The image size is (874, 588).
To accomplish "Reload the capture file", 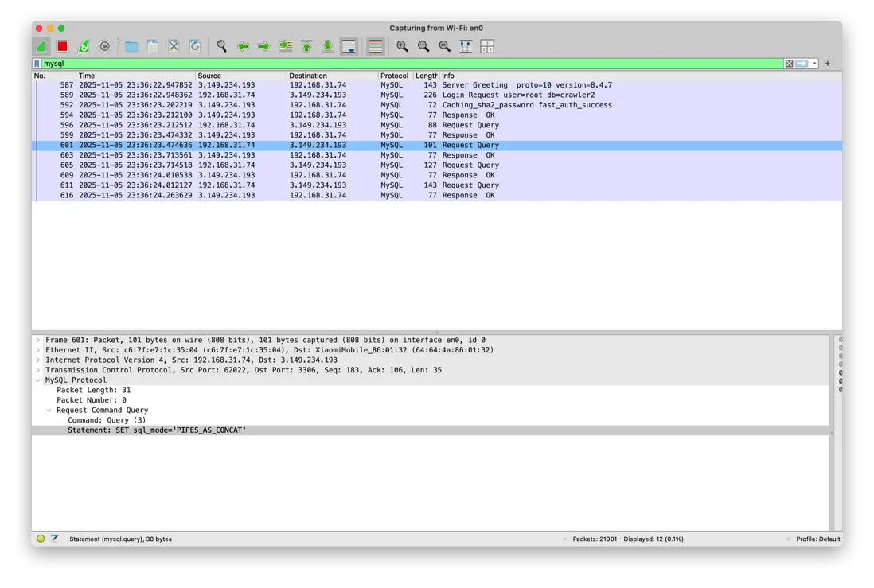I will click(x=195, y=46).
